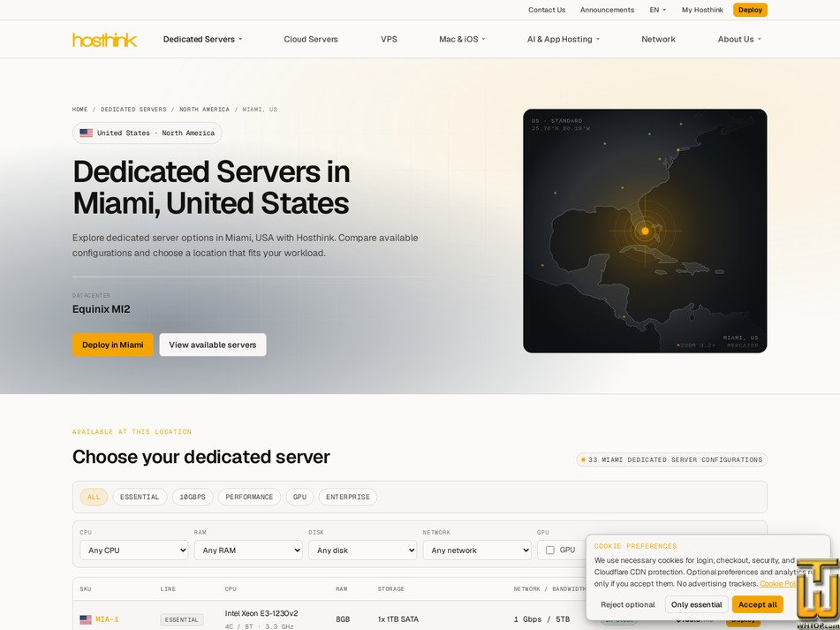
Task: Accept all cookies
Action: pyautogui.click(x=758, y=604)
